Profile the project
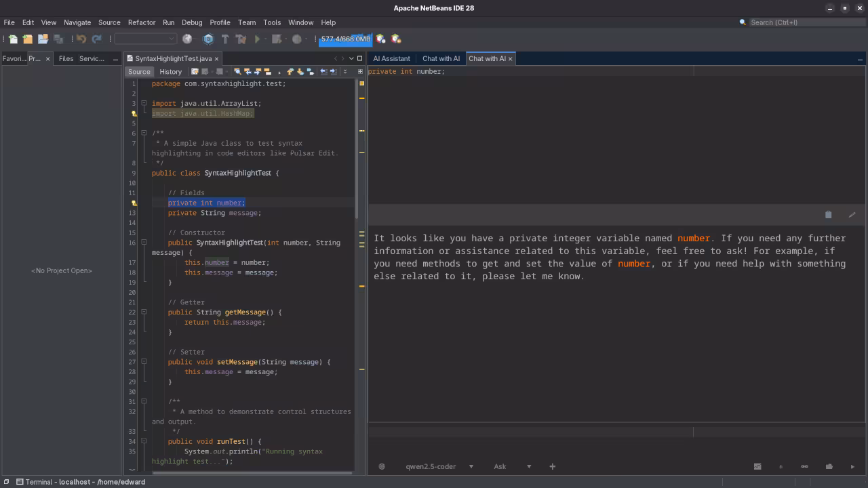Image resolution: width=868 pixels, height=488 pixels. tap(297, 39)
